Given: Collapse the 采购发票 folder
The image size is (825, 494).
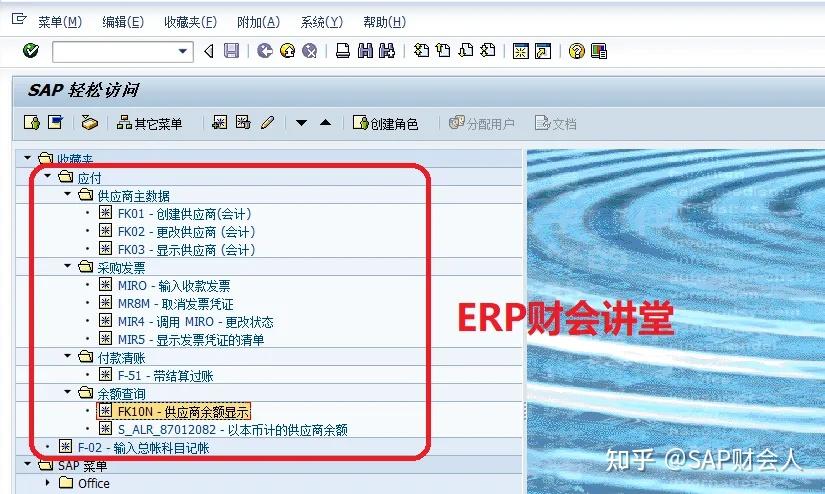Looking at the screenshot, I should click(67, 266).
